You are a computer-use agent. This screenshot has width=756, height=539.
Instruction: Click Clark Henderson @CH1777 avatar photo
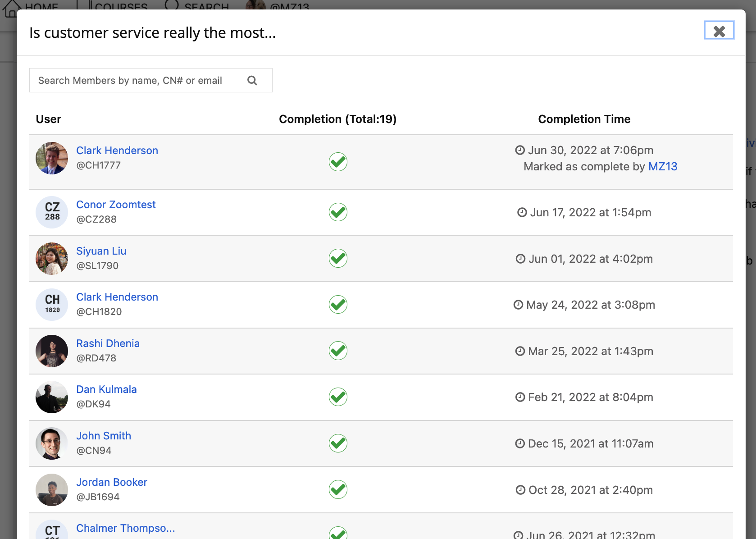point(52,158)
